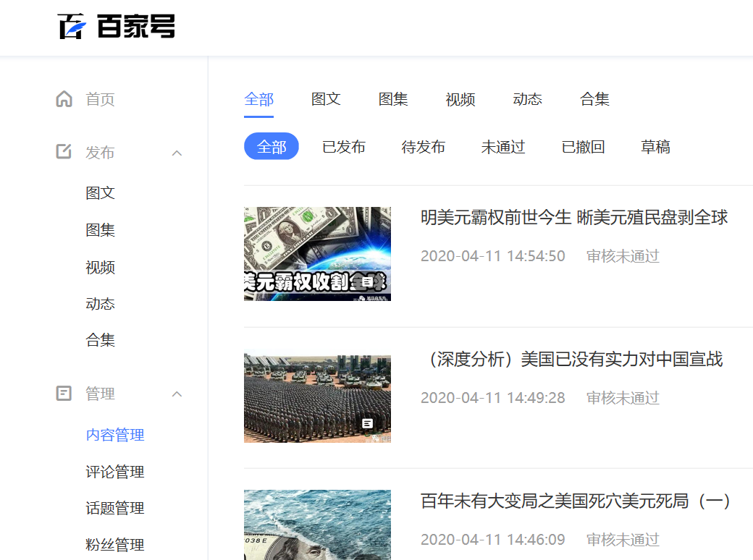Switch to the 视频 content tab

point(460,99)
